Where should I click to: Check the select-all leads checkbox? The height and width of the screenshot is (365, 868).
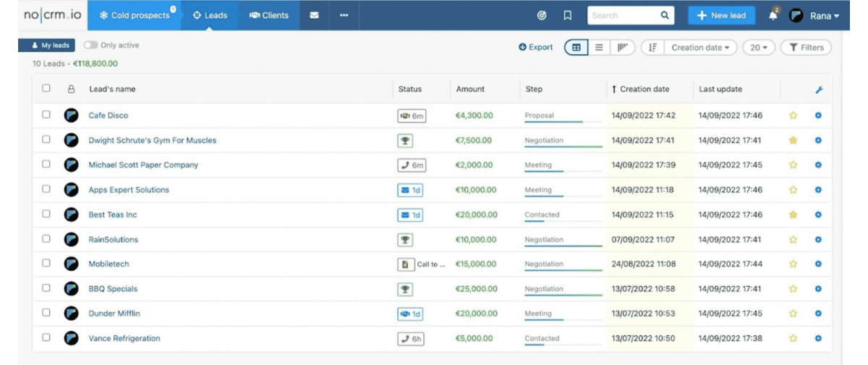tap(46, 88)
